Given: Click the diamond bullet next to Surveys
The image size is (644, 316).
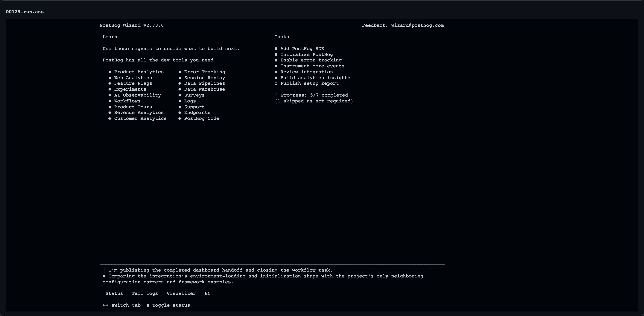Looking at the screenshot, I should pos(180,95).
